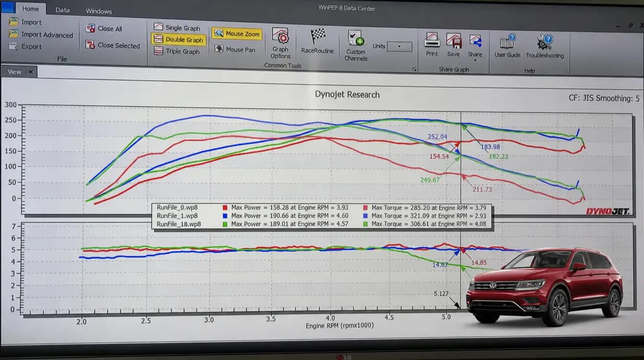Click blue Max Power swatch for RunFile_1
The height and width of the screenshot is (360, 644).
224,215
